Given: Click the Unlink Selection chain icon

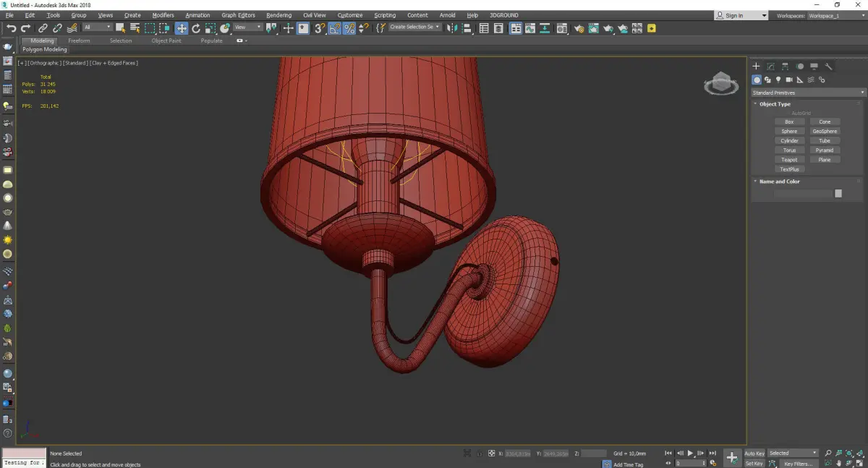Looking at the screenshot, I should coord(57,28).
